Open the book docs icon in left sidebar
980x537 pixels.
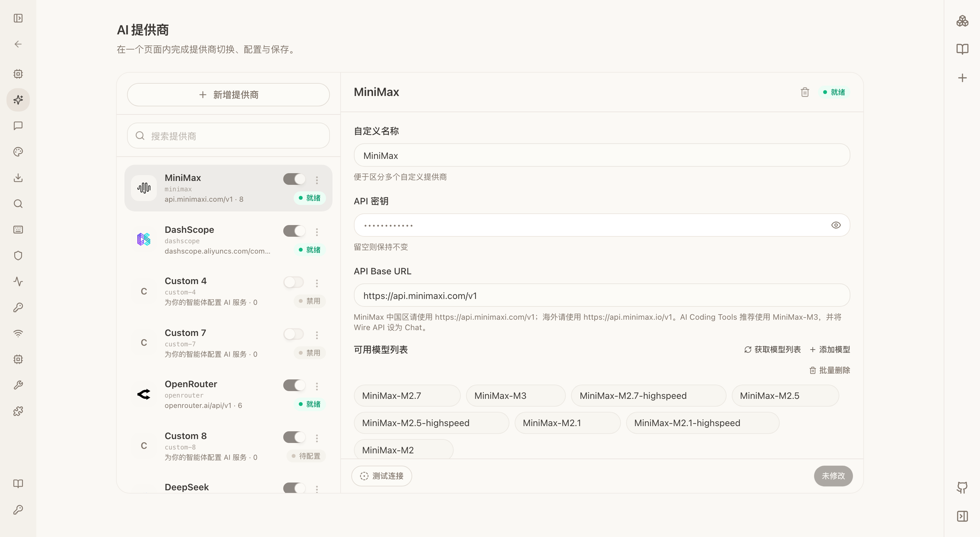(x=18, y=484)
